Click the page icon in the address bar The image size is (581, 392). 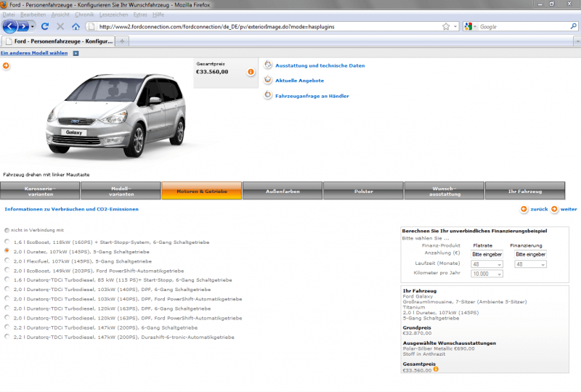point(92,26)
